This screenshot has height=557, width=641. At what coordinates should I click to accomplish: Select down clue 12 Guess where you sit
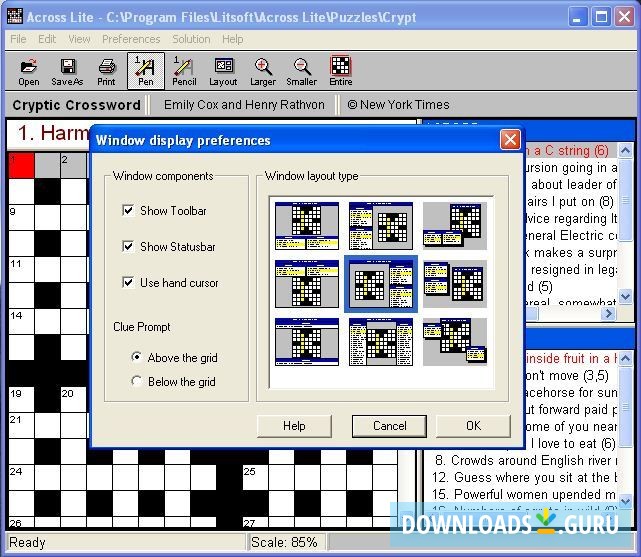(524, 477)
